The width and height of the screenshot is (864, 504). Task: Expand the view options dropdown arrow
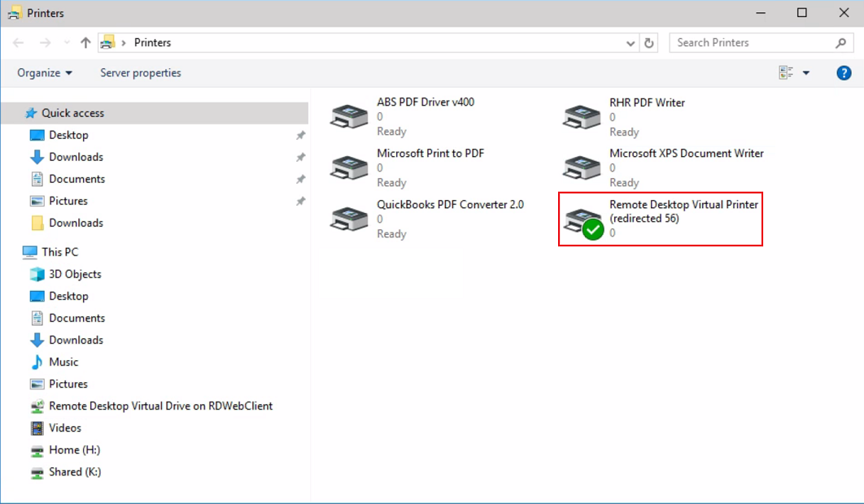[x=806, y=72]
